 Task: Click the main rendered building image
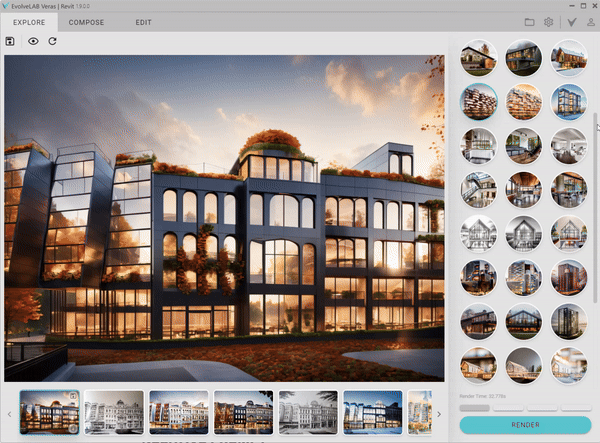(224, 218)
